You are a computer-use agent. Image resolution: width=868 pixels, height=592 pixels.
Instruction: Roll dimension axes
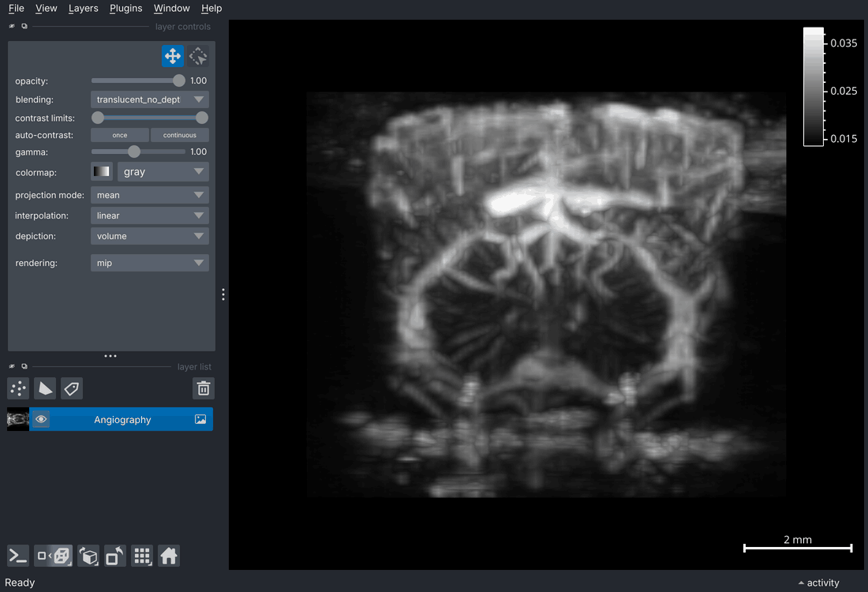click(x=88, y=556)
